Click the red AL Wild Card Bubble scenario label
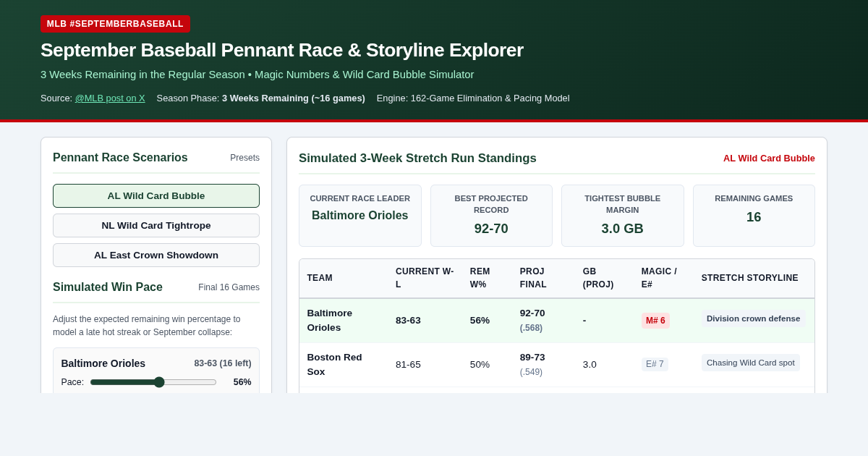868x456 pixels. click(x=769, y=159)
